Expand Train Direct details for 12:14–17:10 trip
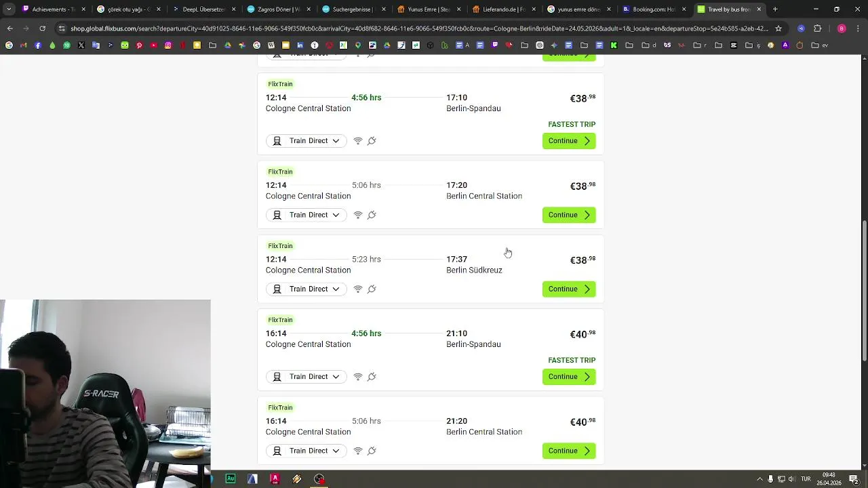 (307, 141)
